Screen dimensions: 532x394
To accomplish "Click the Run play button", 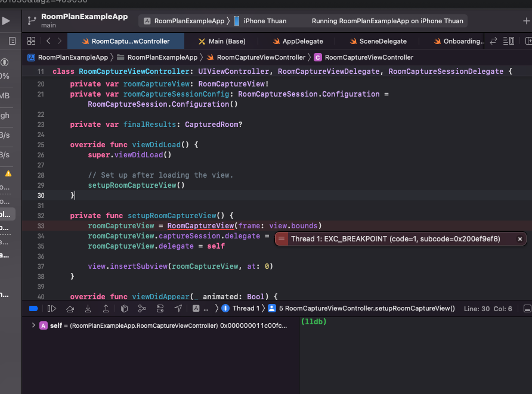I will (x=6, y=21).
